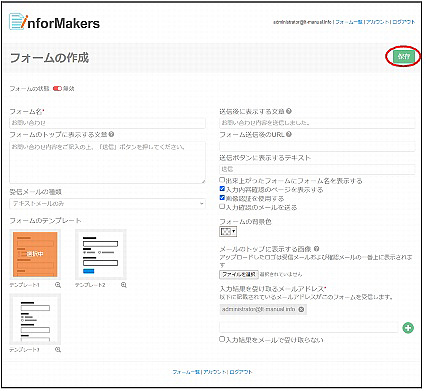
Task: Check 入力結果をメールで受け取らない checkbox
Action: [x=222, y=339]
